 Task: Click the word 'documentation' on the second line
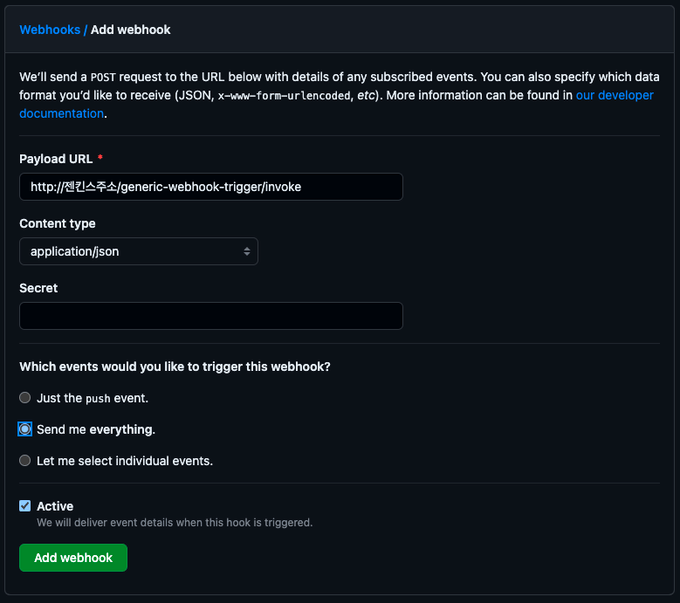click(x=61, y=114)
